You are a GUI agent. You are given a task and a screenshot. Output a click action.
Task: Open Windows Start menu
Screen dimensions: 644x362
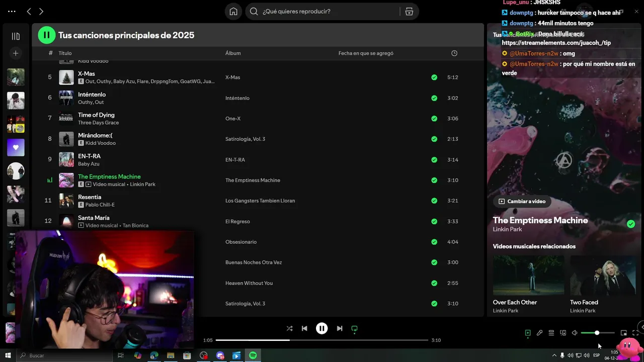[x=8, y=355]
